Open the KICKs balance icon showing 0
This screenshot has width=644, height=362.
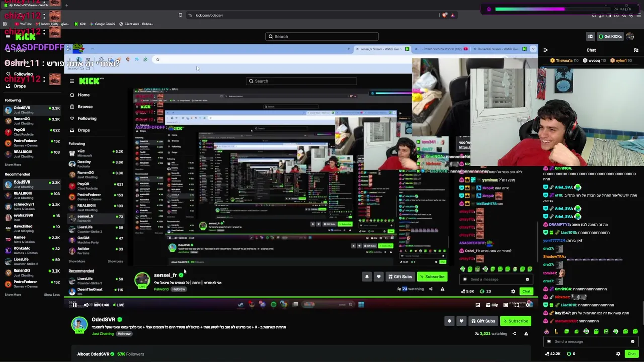(571, 354)
